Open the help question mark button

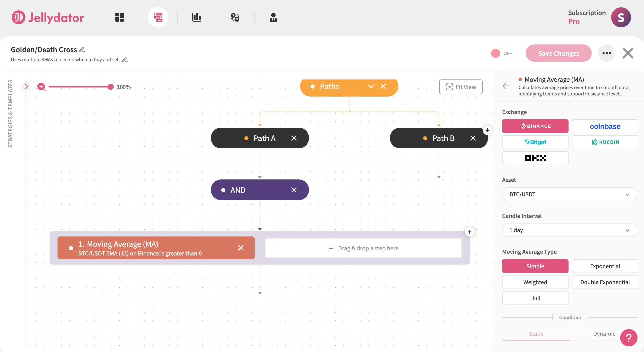[628, 338]
